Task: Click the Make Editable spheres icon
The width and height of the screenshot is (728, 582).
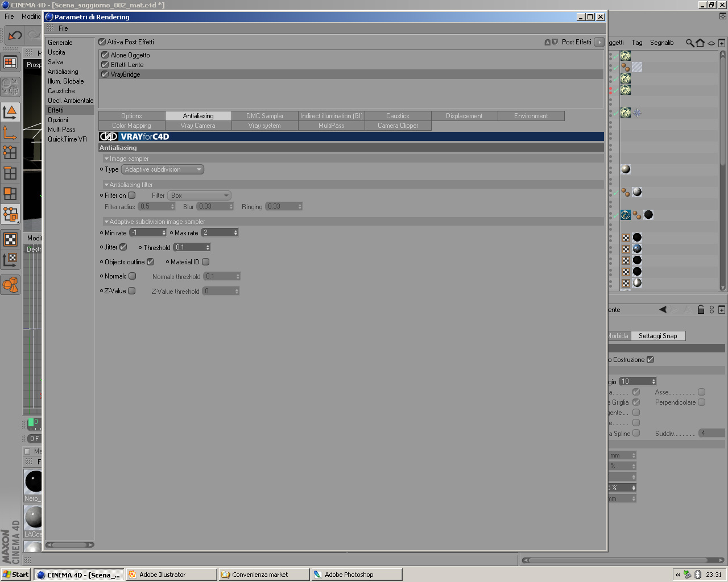Action: click(x=10, y=87)
